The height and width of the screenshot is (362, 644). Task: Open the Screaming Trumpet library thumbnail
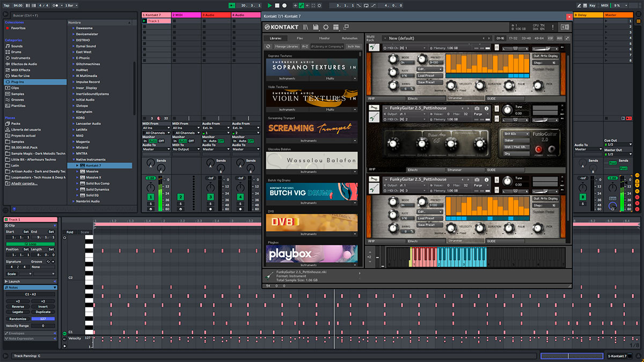(x=312, y=128)
